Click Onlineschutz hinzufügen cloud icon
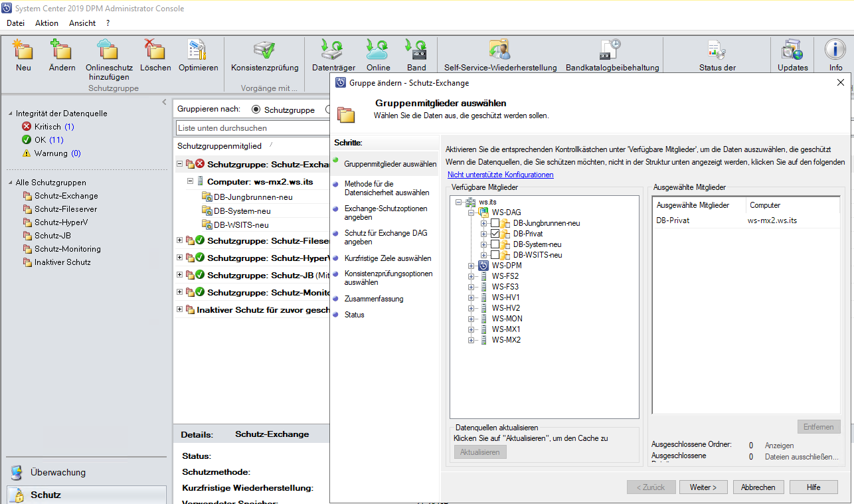854x504 pixels. click(107, 49)
